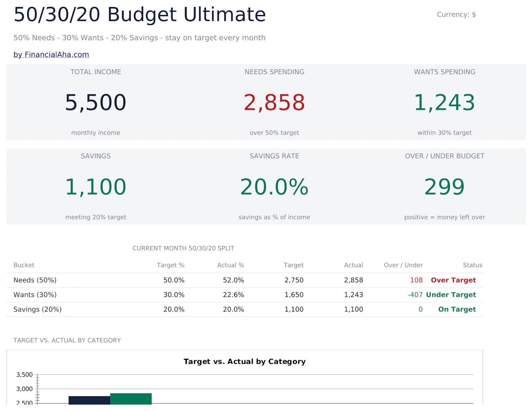This screenshot has height=411, width=532.
Task: Select the CURRENT MONTH 50/30/20 SPLIT heading
Action: pyautogui.click(x=183, y=248)
